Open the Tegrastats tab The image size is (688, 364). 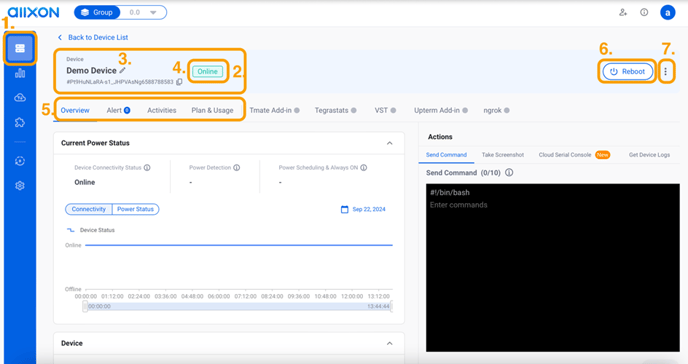[335, 110]
